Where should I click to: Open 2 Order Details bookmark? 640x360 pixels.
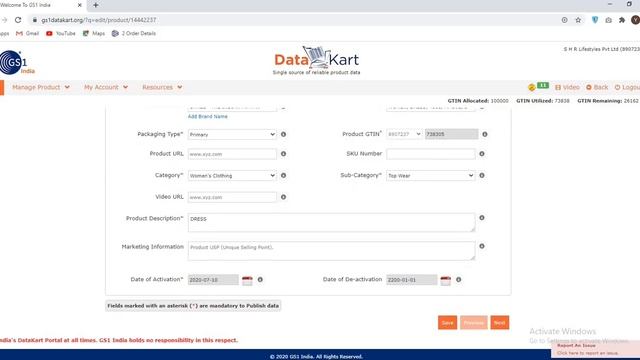(134, 33)
